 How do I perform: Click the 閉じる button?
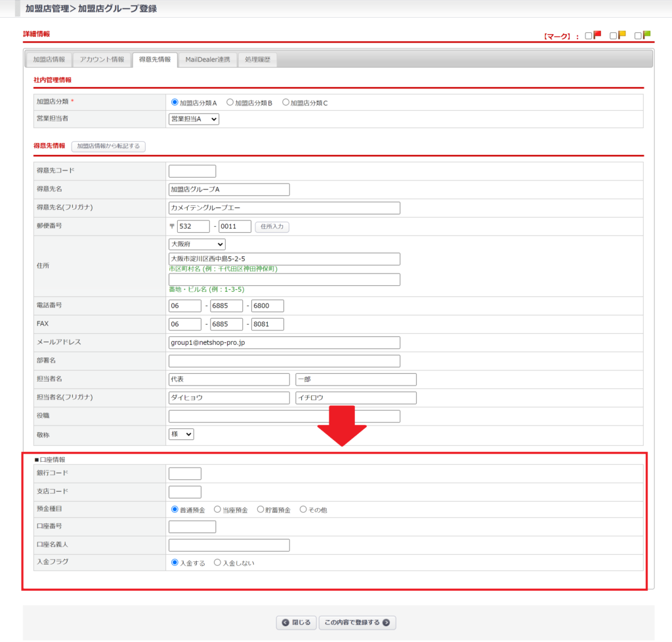pos(296,622)
